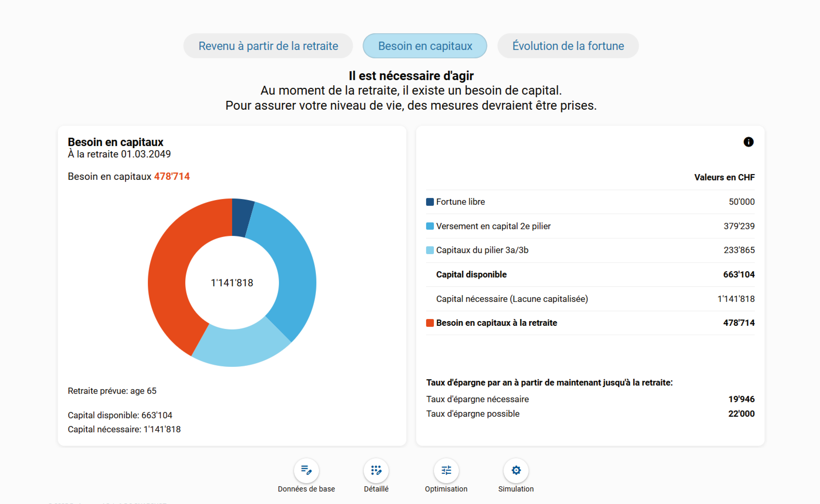820x504 pixels.
Task: Switch to Revenu à partir de la retraite tab
Action: point(268,46)
